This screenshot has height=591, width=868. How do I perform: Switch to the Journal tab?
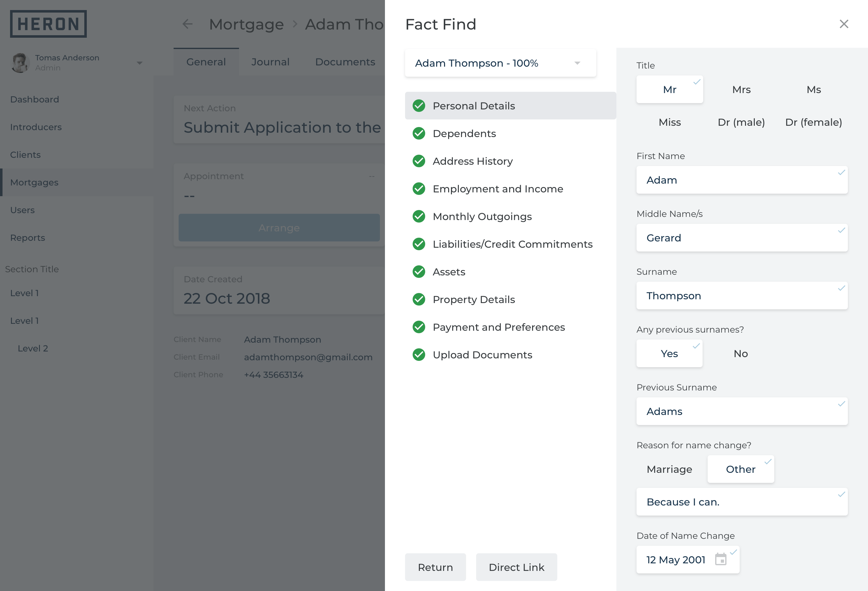click(x=270, y=62)
